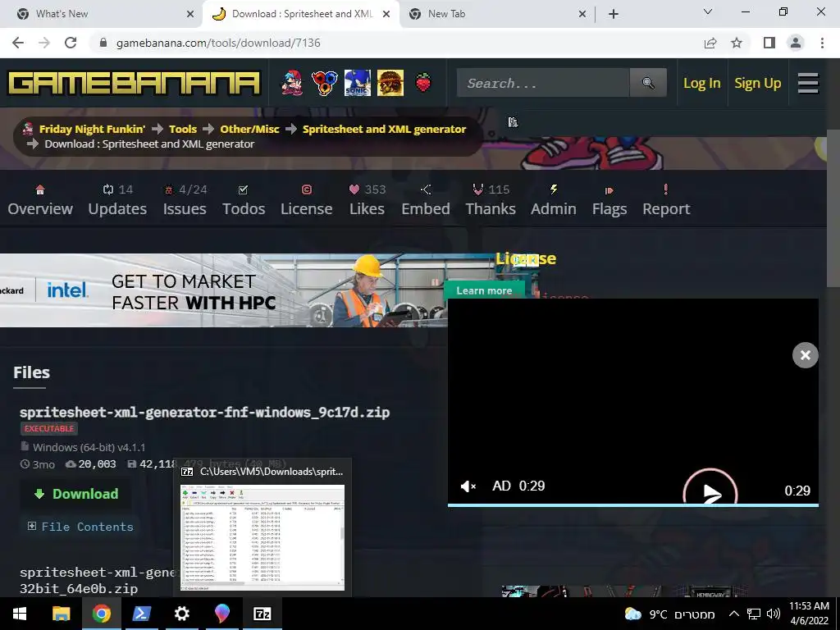Open a new tab with the plus button
The height and width of the screenshot is (630, 840).
pyautogui.click(x=614, y=15)
